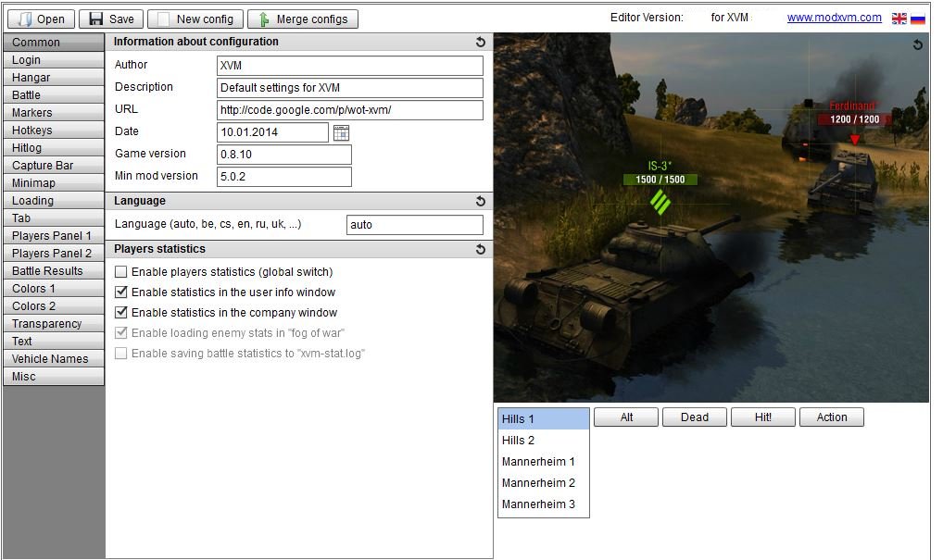Open the Hitlog settings tab
Image resolution: width=943 pixels, height=560 pixels.
point(54,148)
